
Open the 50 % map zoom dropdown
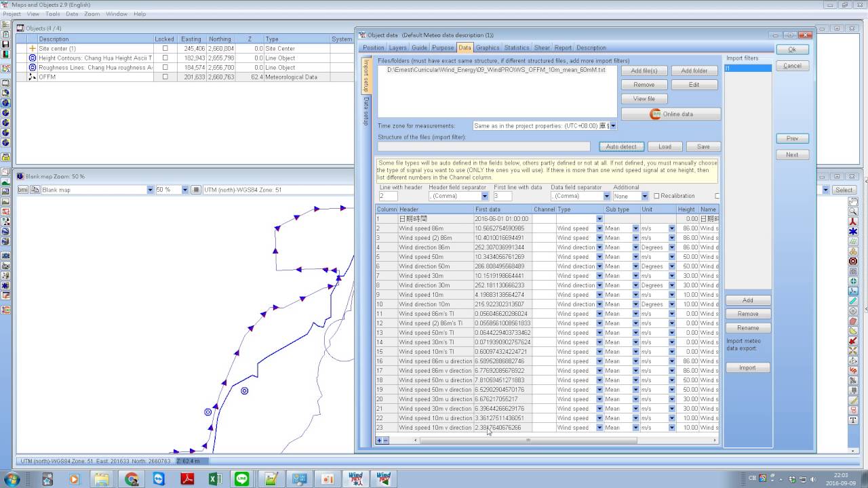(x=184, y=190)
